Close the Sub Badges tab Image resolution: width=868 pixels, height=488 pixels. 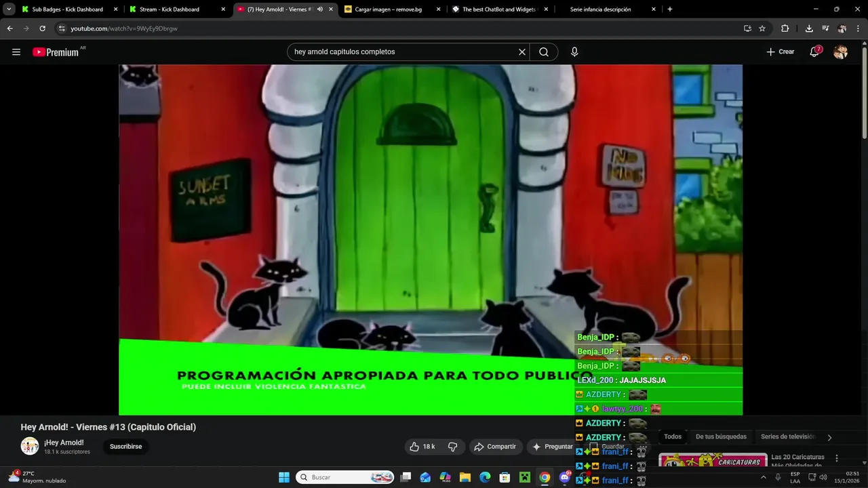(x=115, y=9)
